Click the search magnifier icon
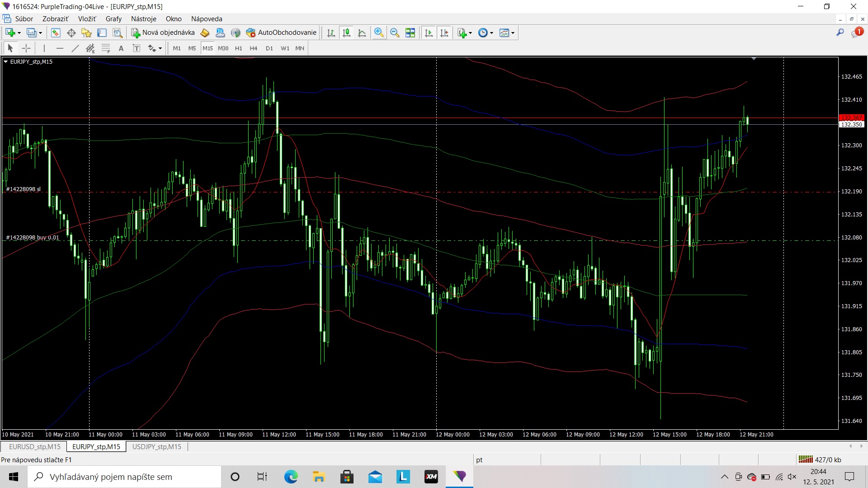The width and height of the screenshot is (868, 488). 840,33
